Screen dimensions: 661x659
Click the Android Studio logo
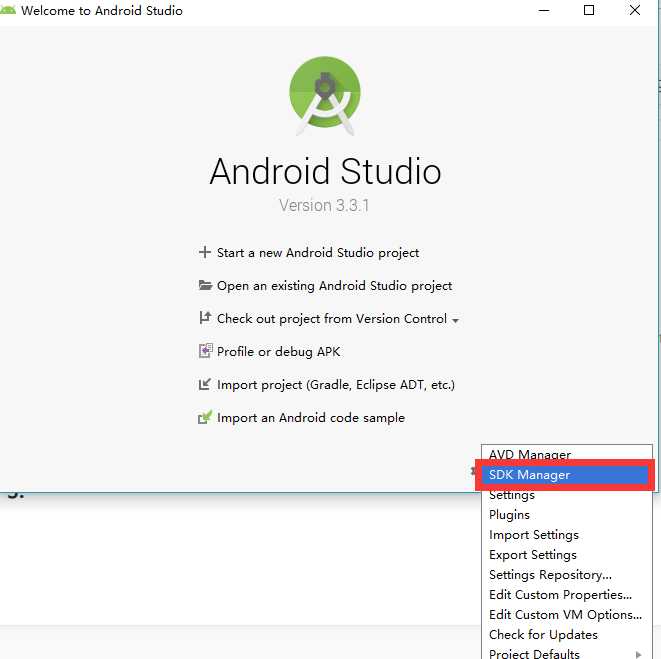[x=325, y=96]
